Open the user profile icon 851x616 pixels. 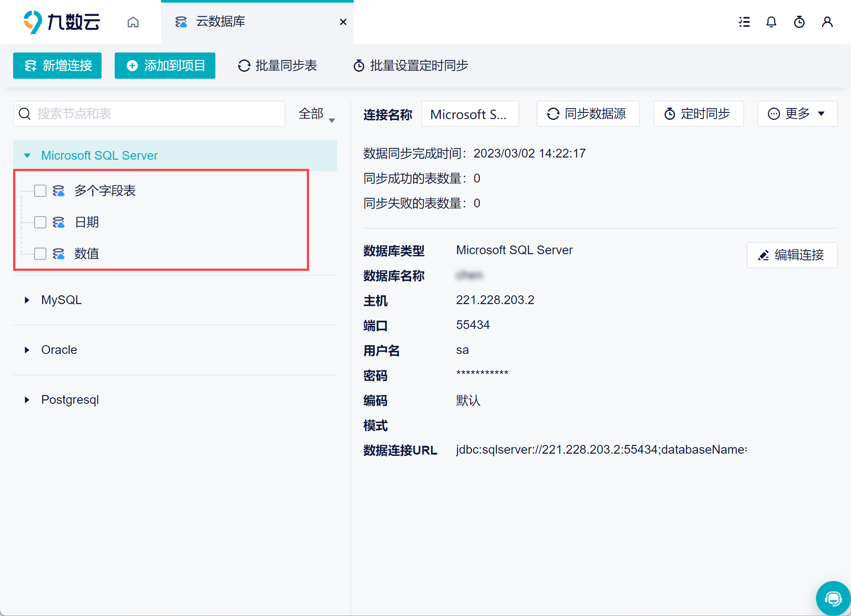[827, 22]
